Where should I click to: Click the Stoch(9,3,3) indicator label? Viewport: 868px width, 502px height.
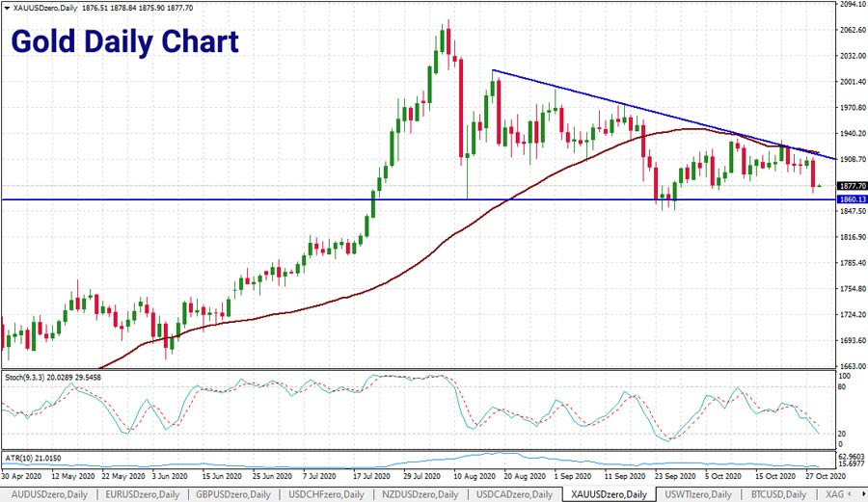54,377
